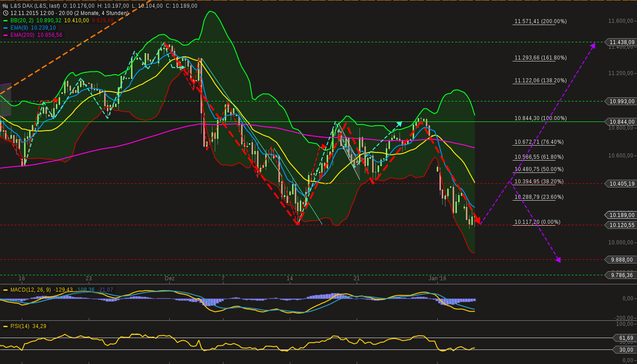
Task: Click the '10.120,55' price tag
Action: coord(622,225)
